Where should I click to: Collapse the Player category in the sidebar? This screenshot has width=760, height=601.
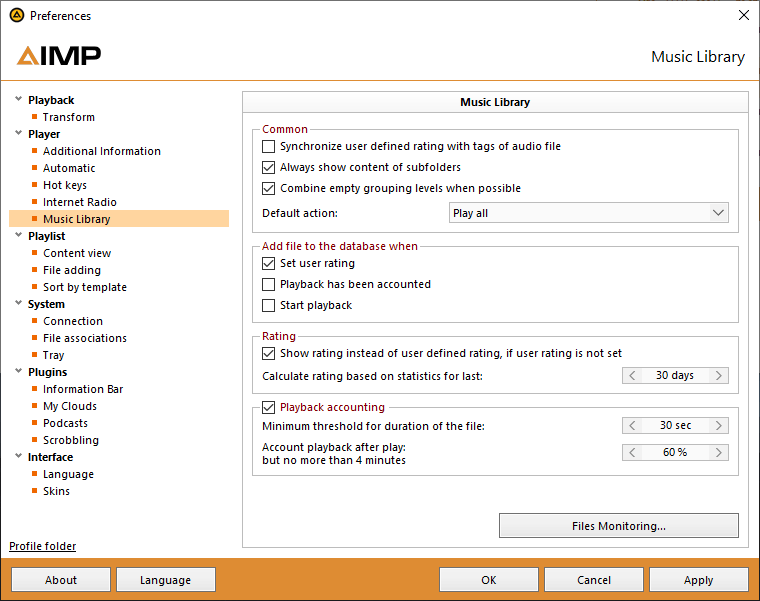[x=18, y=134]
